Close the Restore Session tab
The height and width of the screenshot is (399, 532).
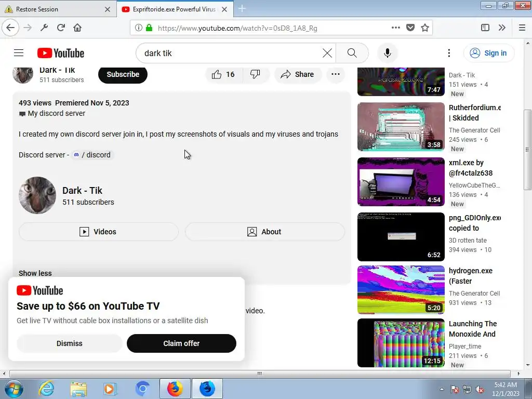(x=108, y=9)
